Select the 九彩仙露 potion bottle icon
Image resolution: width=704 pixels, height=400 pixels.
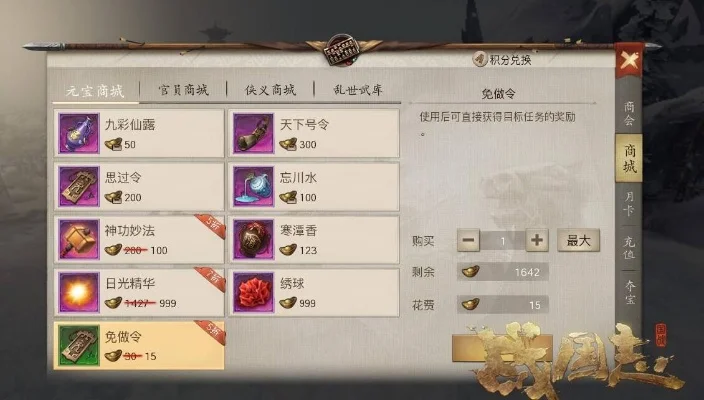[79, 133]
